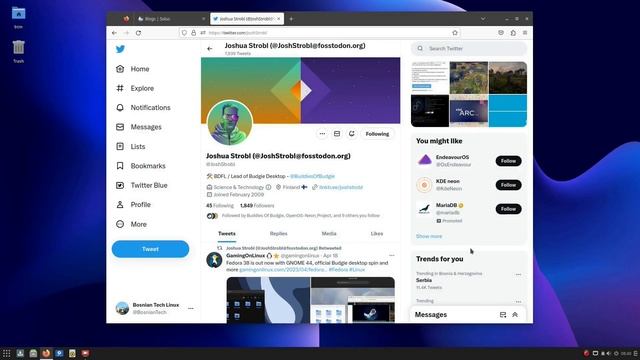Open the gamingonlinux.com article link in tweet
This screenshot has width=640, height=360.
(282, 270)
